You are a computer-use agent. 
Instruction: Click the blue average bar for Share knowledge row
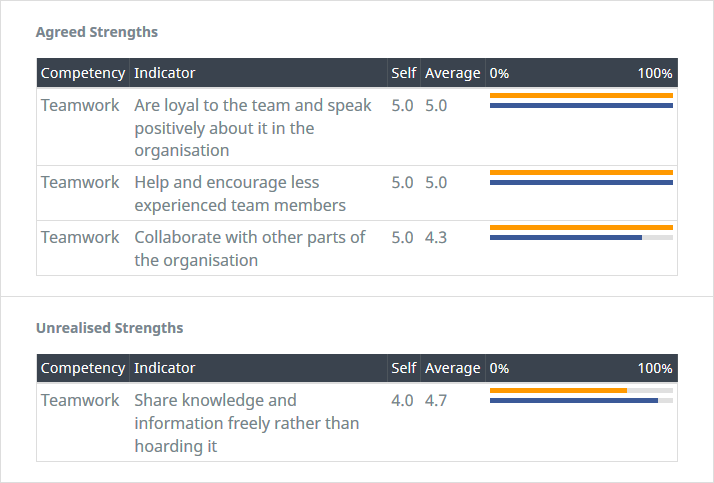pos(574,400)
